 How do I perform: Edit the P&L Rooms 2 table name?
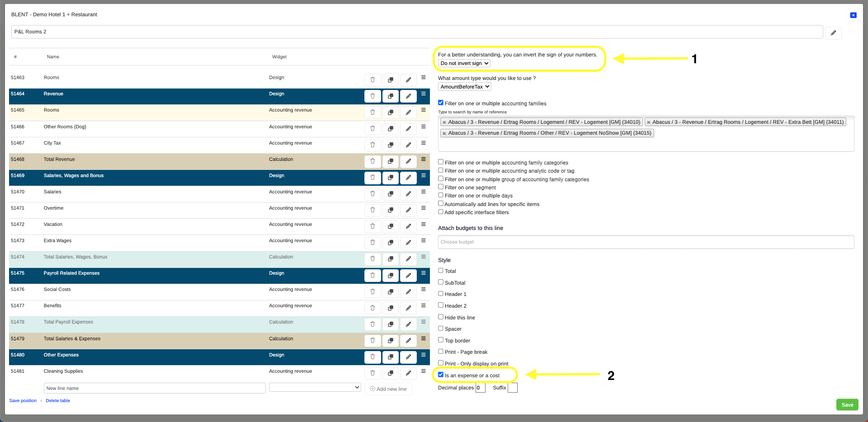[833, 33]
